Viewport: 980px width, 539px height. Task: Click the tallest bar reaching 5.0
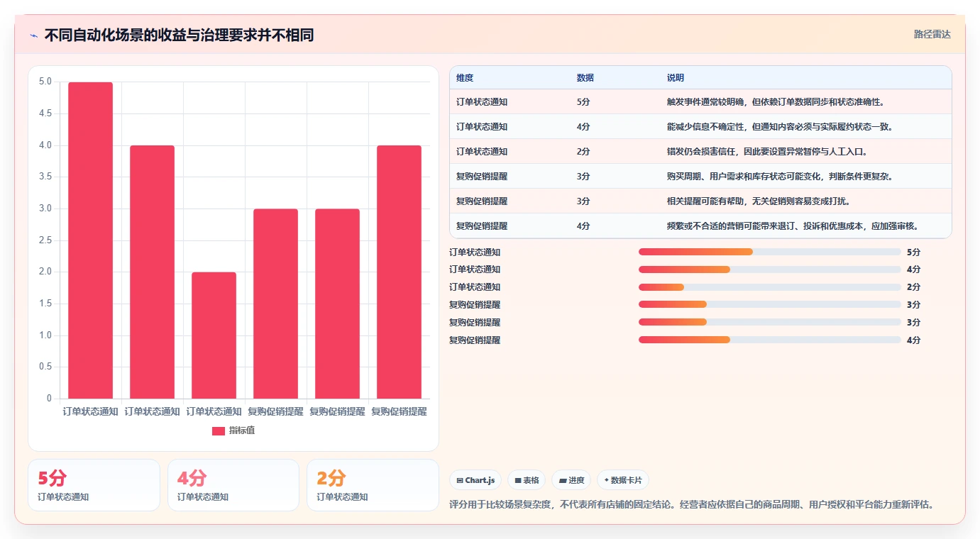pyautogui.click(x=91, y=240)
